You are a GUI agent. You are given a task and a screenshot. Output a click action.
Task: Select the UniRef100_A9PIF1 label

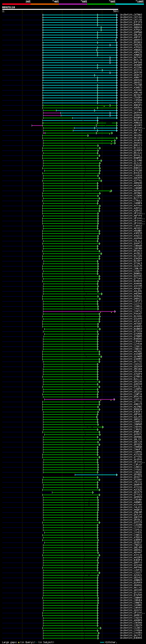tap(131, 37)
